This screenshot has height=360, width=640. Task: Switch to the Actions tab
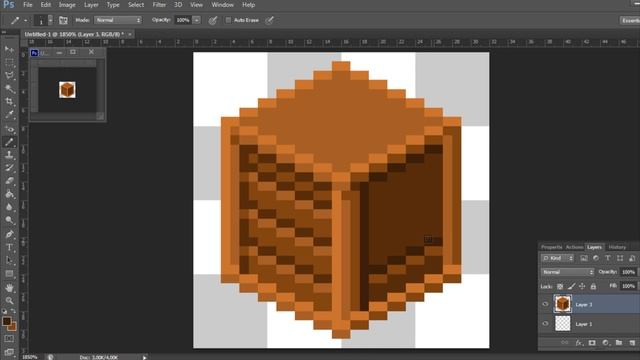pyautogui.click(x=574, y=247)
